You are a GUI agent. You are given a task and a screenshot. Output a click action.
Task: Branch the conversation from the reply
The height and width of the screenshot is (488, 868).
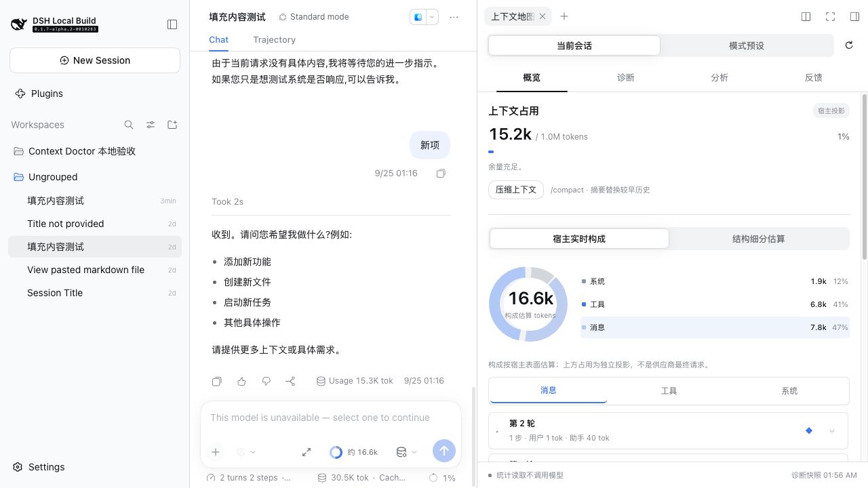coord(290,382)
